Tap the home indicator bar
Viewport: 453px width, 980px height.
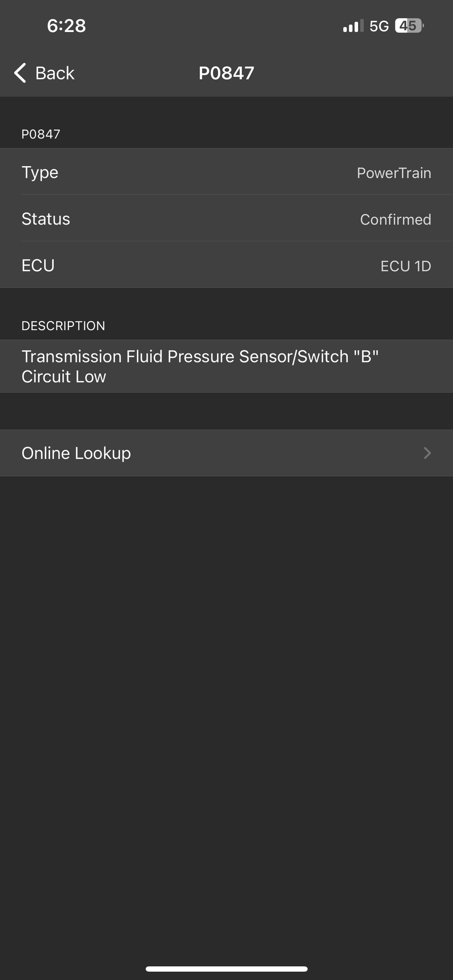click(226, 969)
